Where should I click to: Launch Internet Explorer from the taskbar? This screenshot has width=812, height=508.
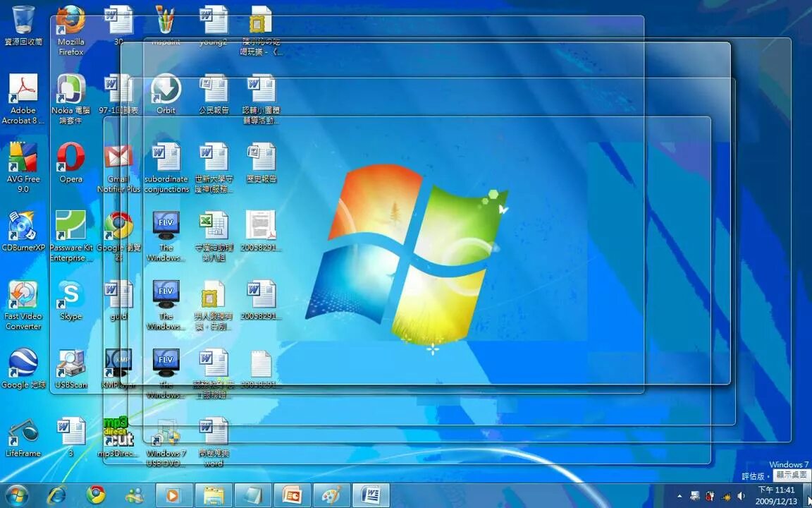[56, 495]
